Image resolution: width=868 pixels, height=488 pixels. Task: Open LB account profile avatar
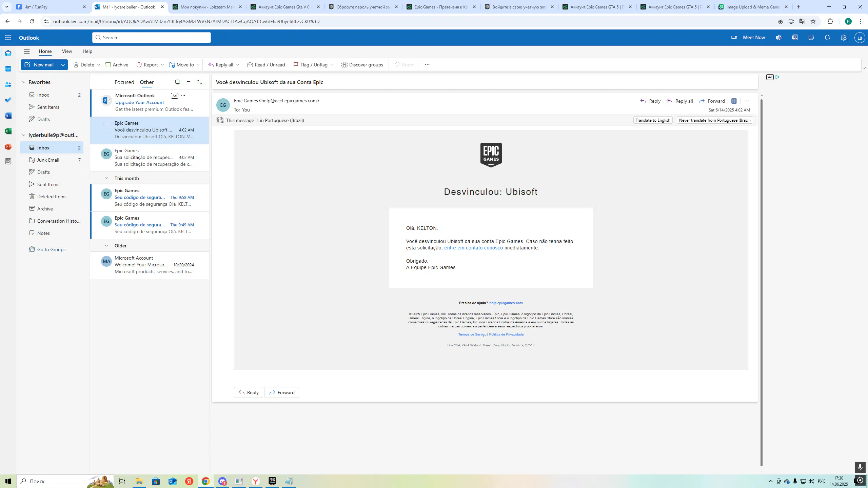860,38
